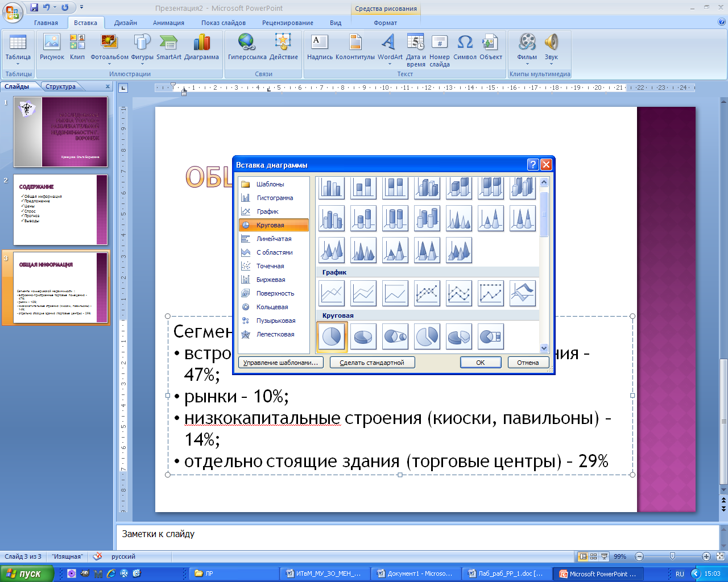Switch to the Дизайн ribbon tab

coord(126,23)
